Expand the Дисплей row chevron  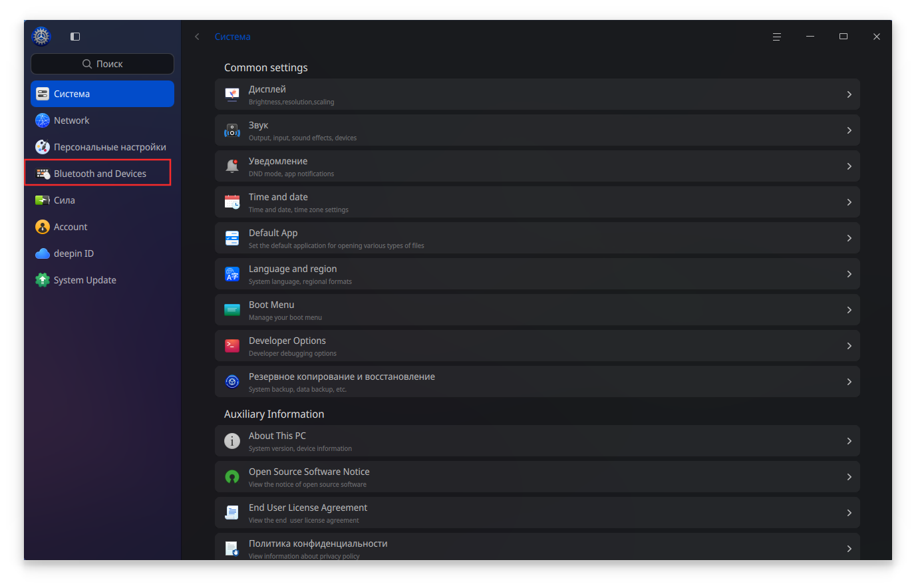pyautogui.click(x=849, y=94)
